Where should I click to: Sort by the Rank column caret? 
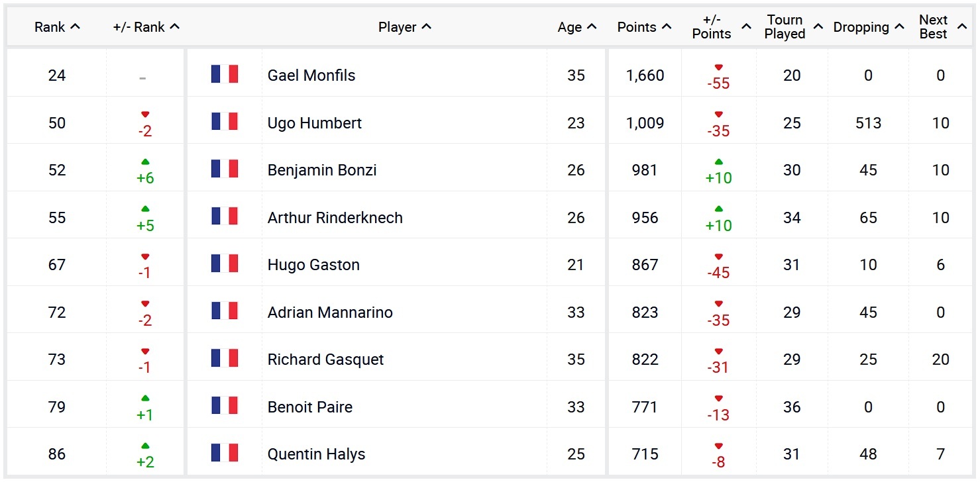pos(75,26)
